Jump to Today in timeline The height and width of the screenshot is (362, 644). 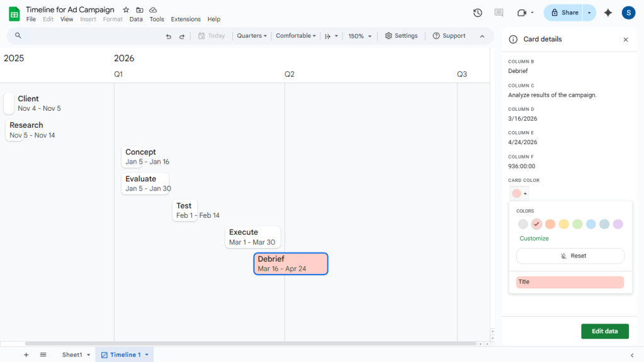coord(212,36)
